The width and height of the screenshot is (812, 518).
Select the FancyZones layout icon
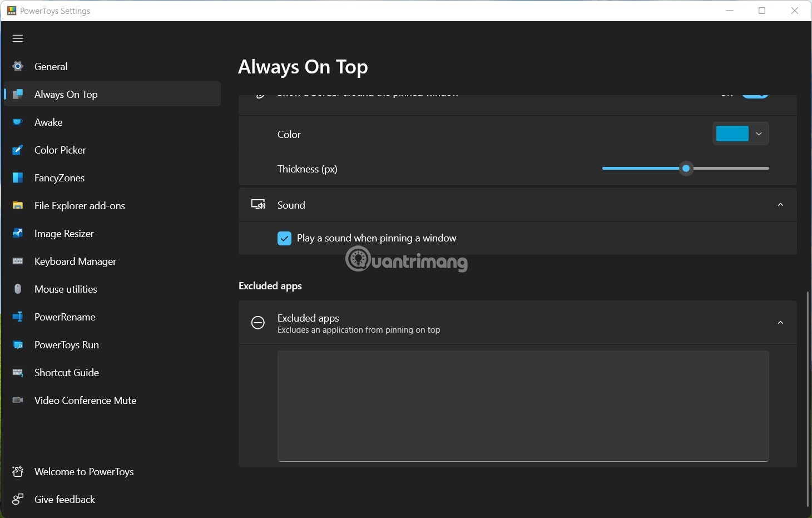(x=17, y=177)
